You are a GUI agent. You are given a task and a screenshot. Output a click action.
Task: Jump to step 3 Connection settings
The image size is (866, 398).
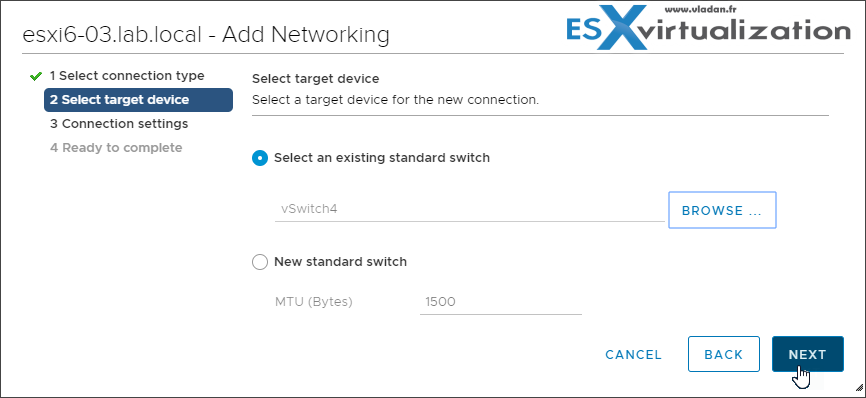(x=119, y=124)
